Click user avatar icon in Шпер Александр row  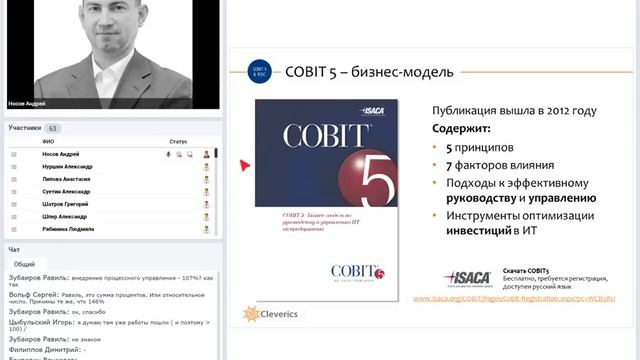207,217
